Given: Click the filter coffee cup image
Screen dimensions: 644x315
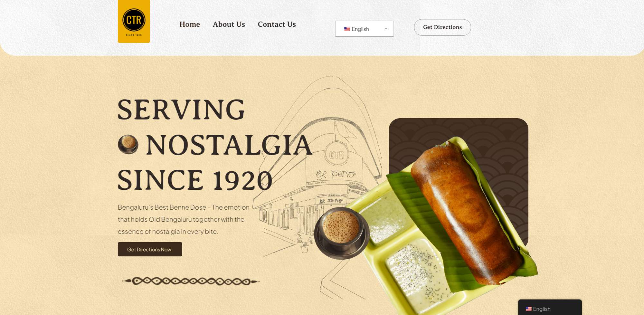Looking at the screenshot, I should click(x=342, y=233).
